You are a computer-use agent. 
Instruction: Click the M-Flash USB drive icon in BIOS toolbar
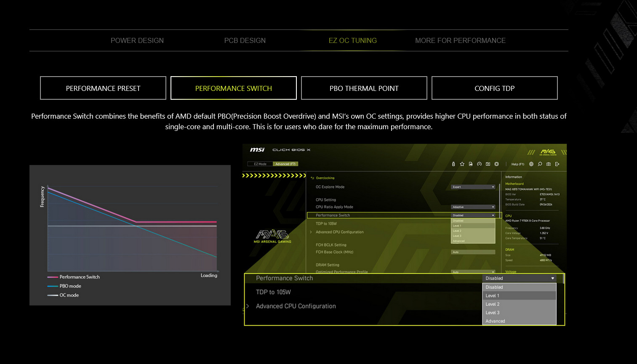[x=453, y=164]
